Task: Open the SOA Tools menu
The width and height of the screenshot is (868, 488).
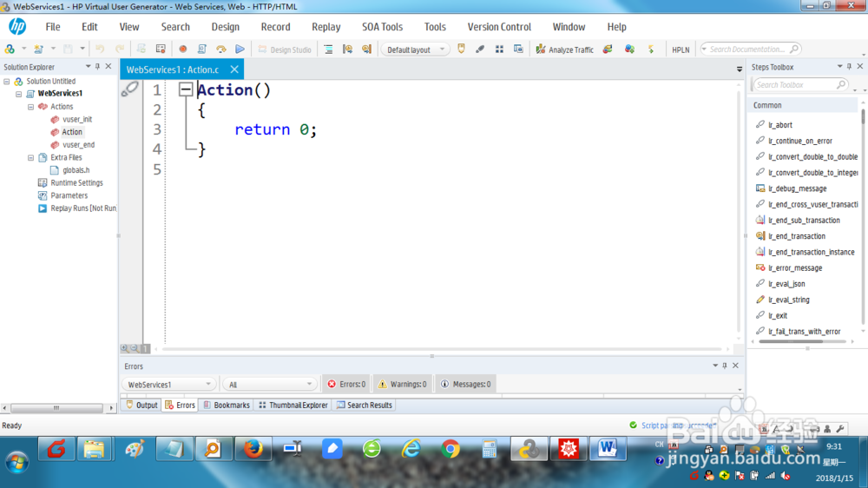Action: point(383,27)
